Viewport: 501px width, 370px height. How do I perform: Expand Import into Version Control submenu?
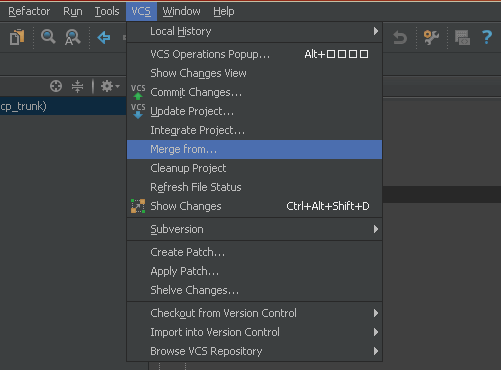point(254,332)
